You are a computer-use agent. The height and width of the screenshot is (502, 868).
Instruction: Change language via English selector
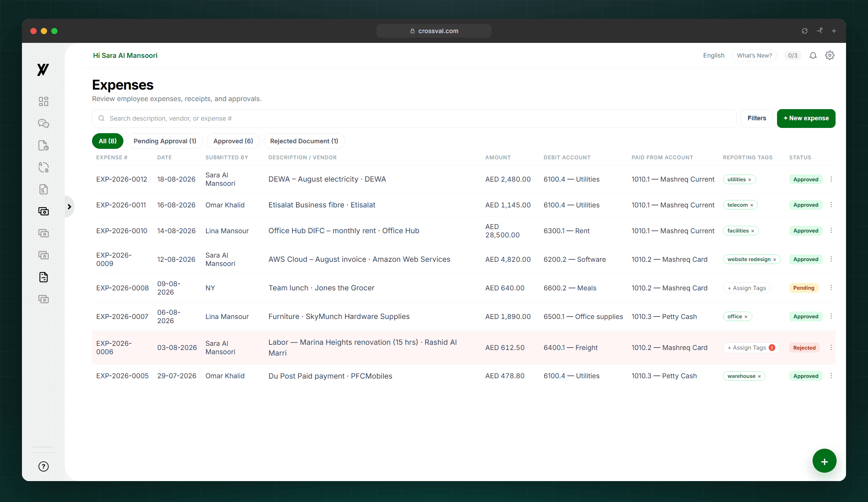point(714,55)
